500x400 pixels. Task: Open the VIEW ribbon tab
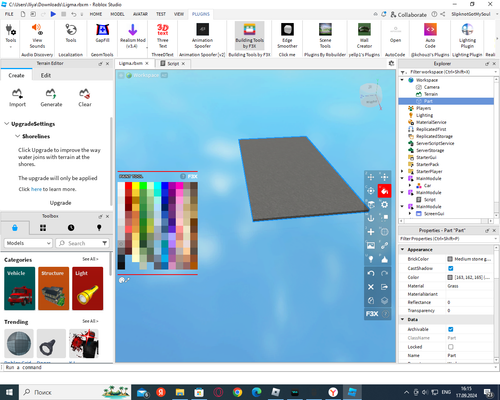179,14
